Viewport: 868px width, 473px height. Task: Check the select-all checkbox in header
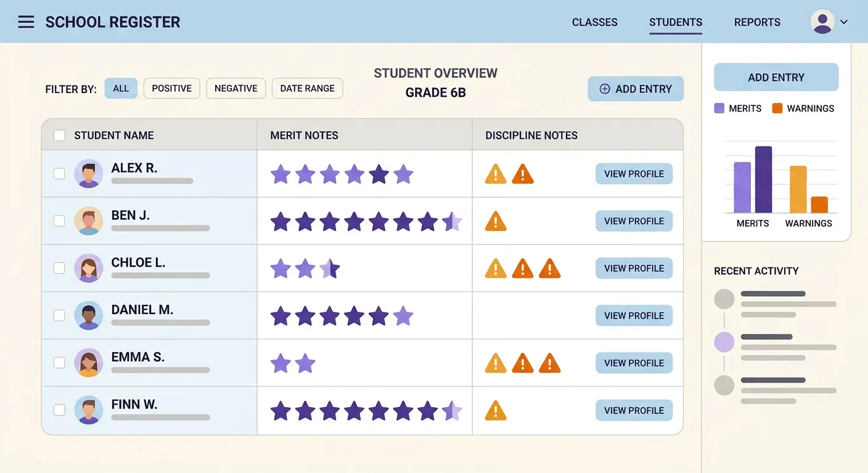click(59, 135)
